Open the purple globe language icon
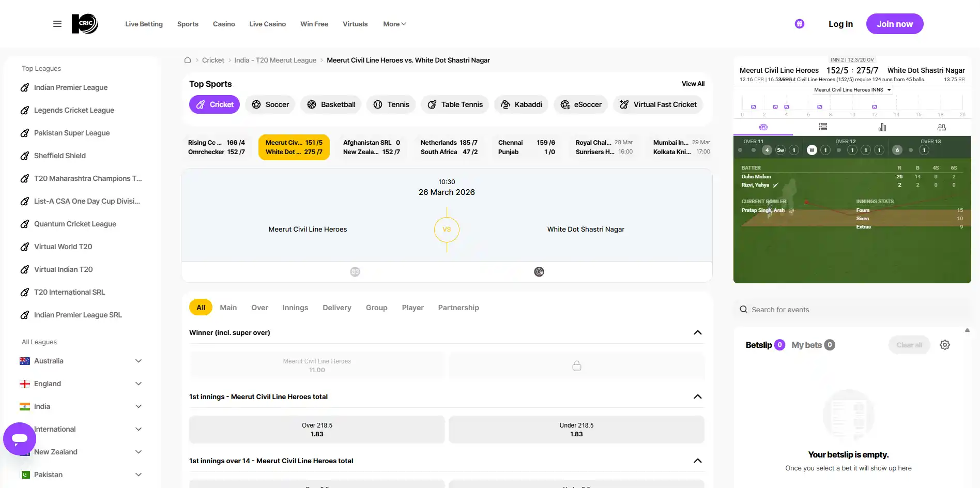The height and width of the screenshot is (488, 980). coord(800,24)
